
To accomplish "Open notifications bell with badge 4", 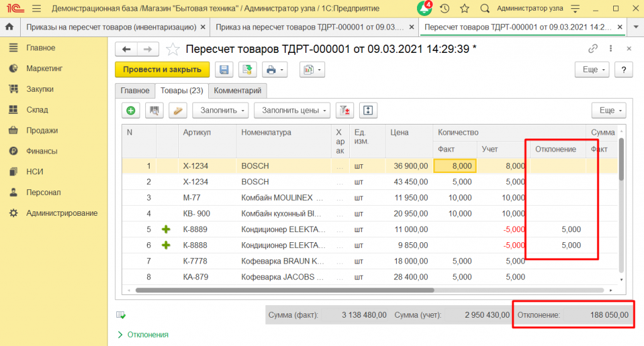I will pyautogui.click(x=425, y=8).
